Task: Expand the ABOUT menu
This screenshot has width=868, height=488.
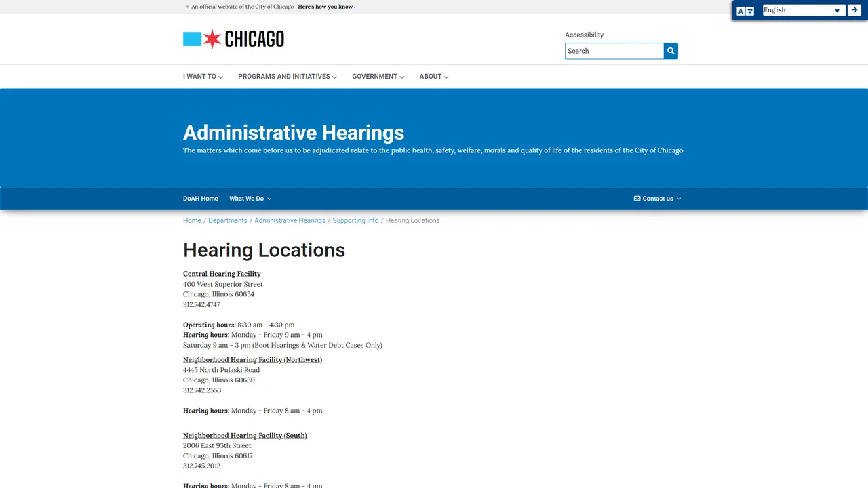Action: click(434, 77)
